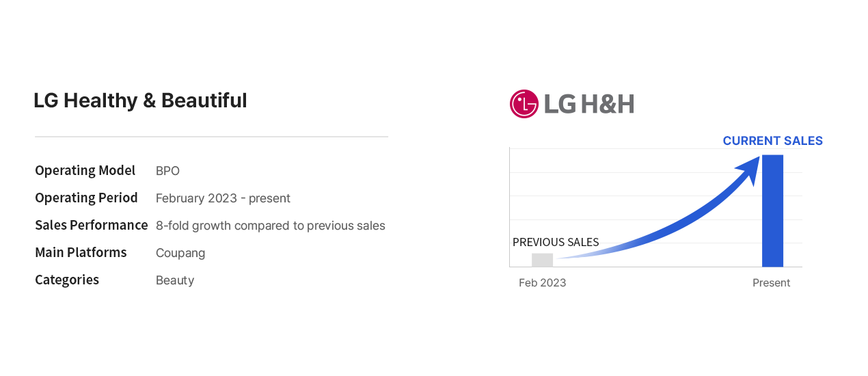Click the LG Healthy & Beautiful heading

coord(140,100)
